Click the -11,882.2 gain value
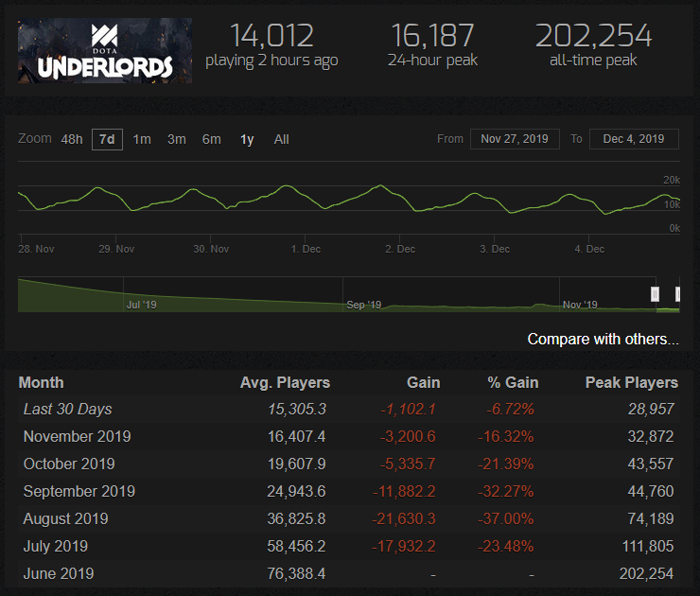The width and height of the screenshot is (700, 596). 404,491
